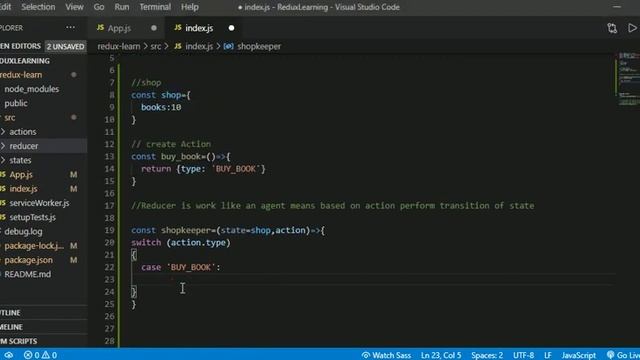Screen dimensions: 640x360
Task: Open serviceWorker.js file
Action: 39,203
